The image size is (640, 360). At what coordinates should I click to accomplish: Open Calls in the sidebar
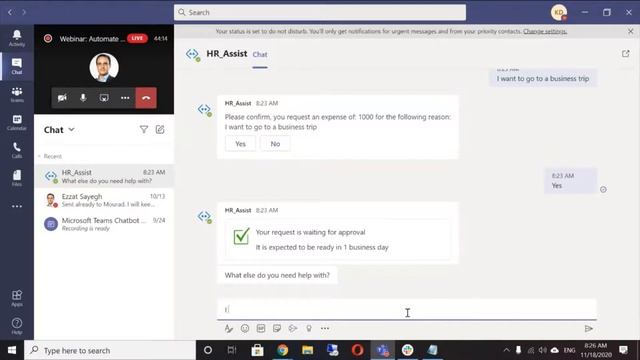17,150
